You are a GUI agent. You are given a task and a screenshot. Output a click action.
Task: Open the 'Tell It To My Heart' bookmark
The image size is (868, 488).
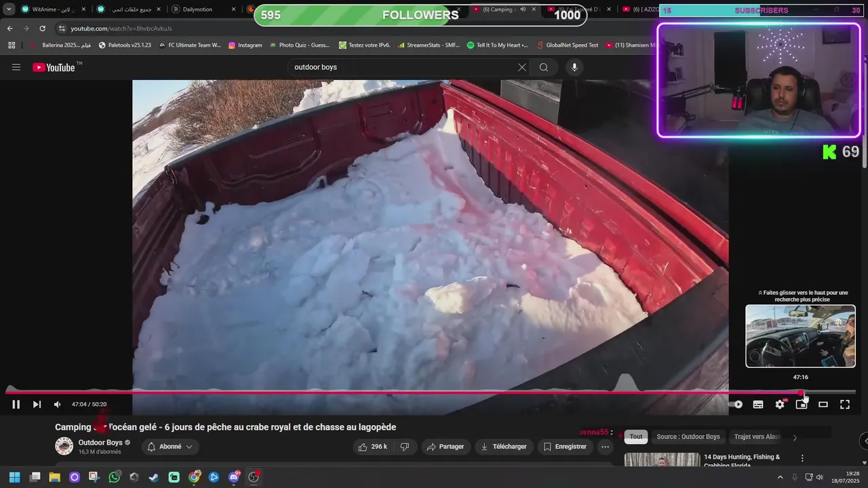click(x=498, y=45)
